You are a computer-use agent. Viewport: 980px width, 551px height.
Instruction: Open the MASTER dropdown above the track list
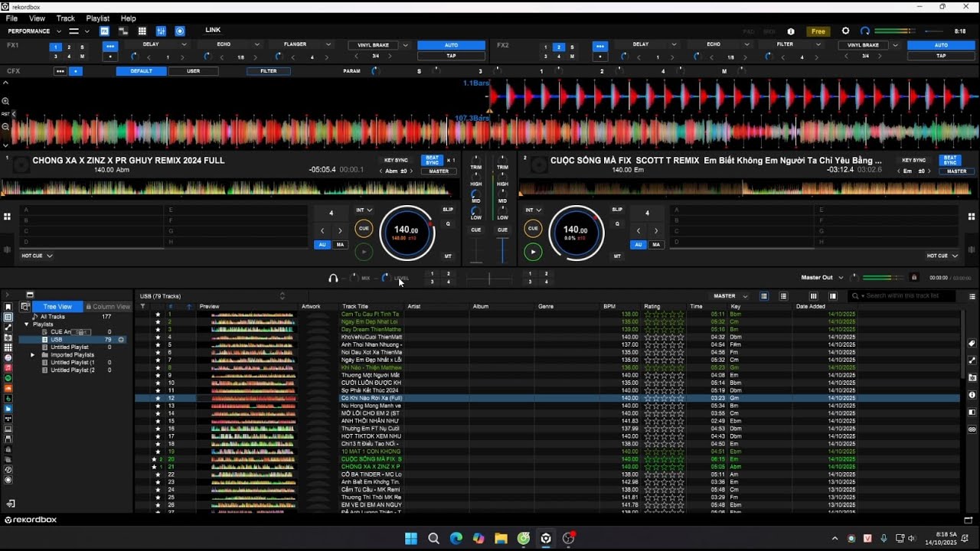coord(730,296)
